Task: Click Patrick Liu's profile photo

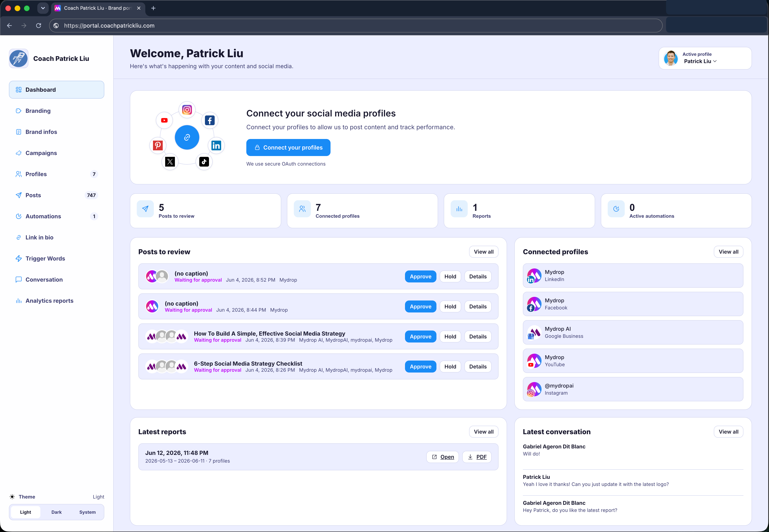Action: [x=671, y=58]
